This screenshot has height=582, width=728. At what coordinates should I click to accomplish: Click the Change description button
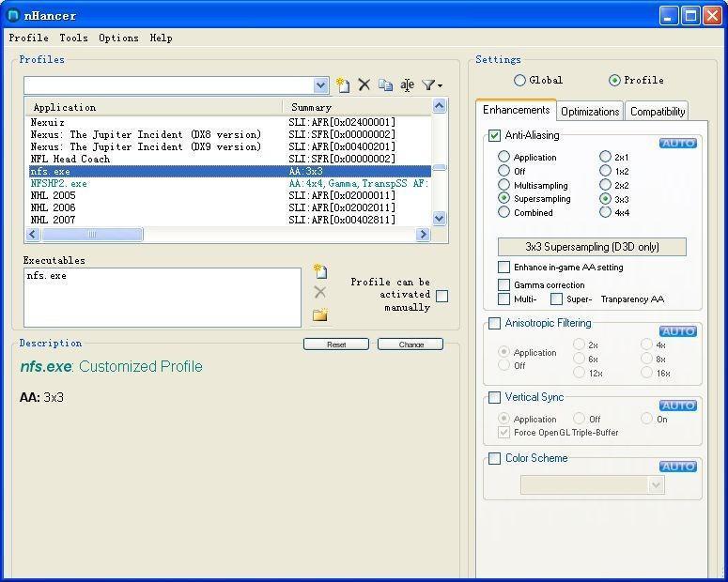coord(410,345)
